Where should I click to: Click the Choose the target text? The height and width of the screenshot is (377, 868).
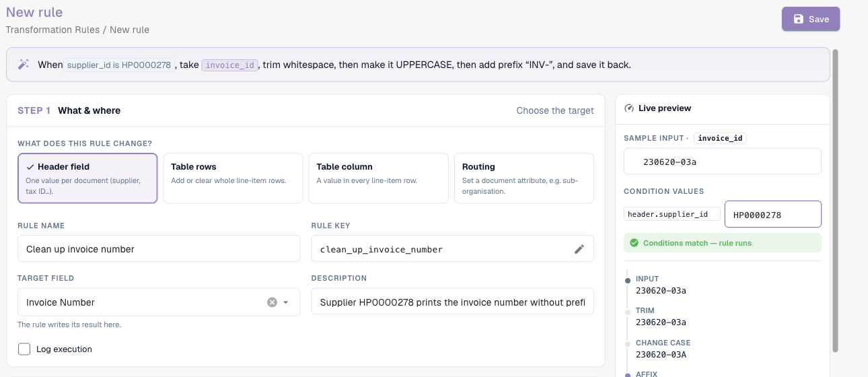(555, 110)
